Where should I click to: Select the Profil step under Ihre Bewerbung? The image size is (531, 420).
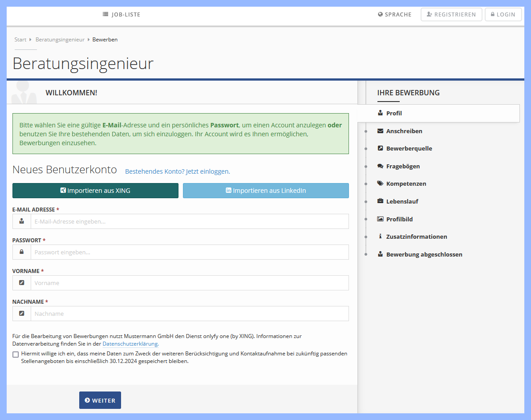[393, 113]
